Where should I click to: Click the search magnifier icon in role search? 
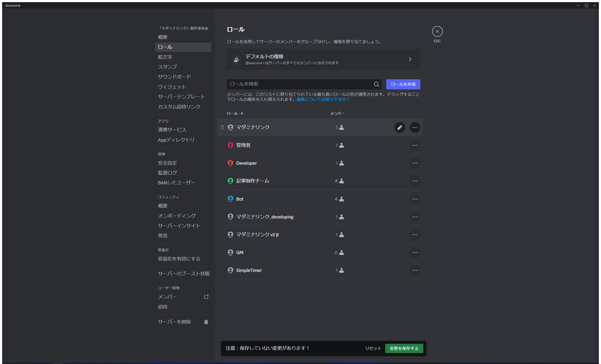376,84
